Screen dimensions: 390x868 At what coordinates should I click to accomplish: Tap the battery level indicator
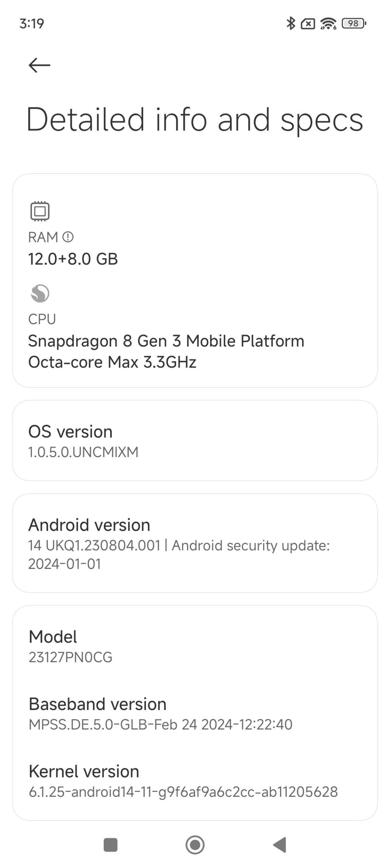pos(354,23)
